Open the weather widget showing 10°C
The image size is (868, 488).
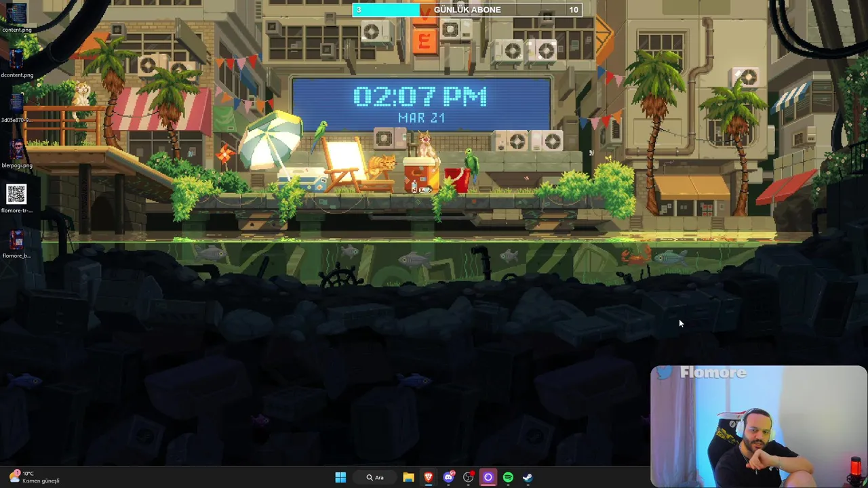pyautogui.click(x=34, y=477)
